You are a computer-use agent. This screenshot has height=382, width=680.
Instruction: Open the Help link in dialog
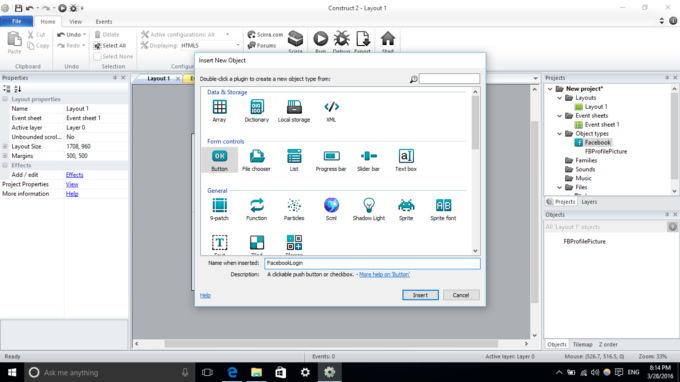(205, 295)
